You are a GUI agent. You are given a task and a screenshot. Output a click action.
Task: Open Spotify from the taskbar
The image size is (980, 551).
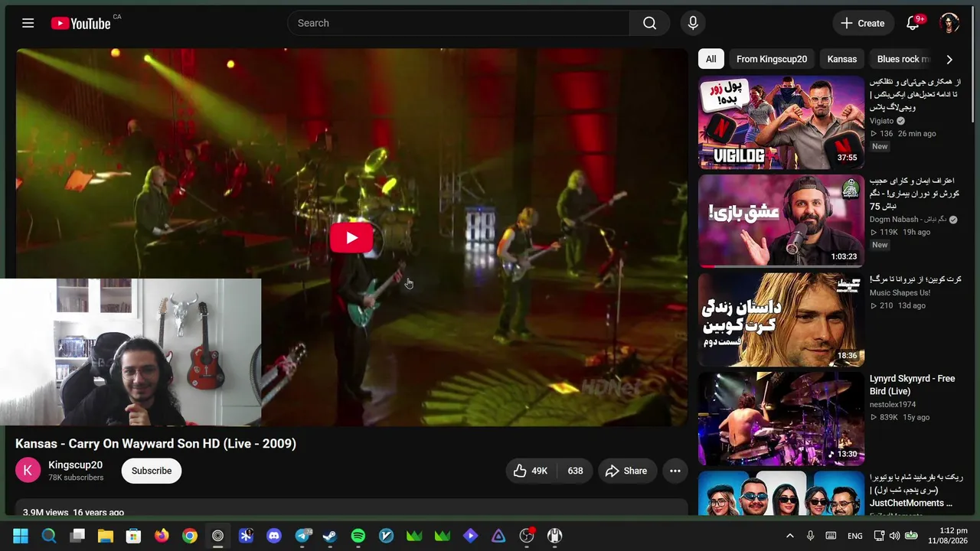[x=358, y=536]
